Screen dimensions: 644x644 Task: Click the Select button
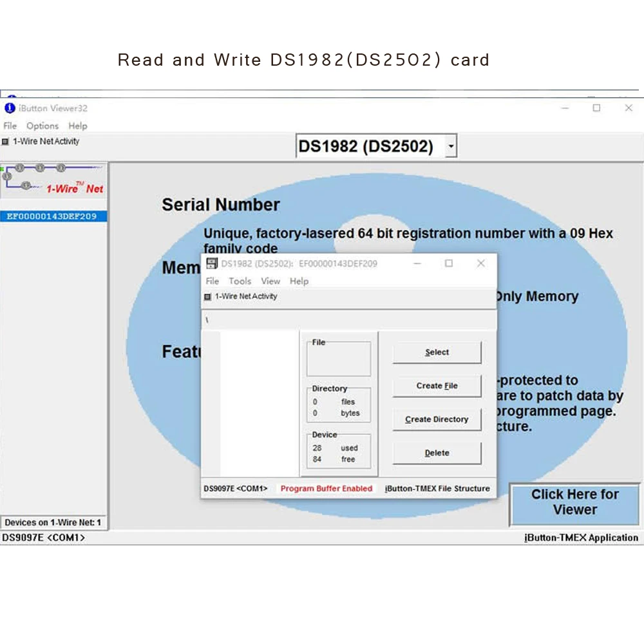[x=437, y=352]
